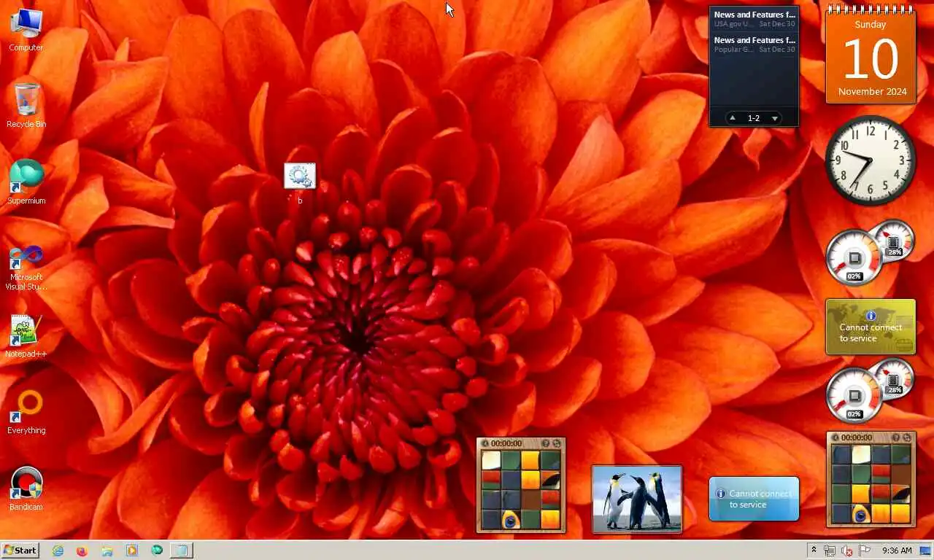Open first News and Features headline (USA.gov)
934x560 pixels.
click(x=754, y=19)
